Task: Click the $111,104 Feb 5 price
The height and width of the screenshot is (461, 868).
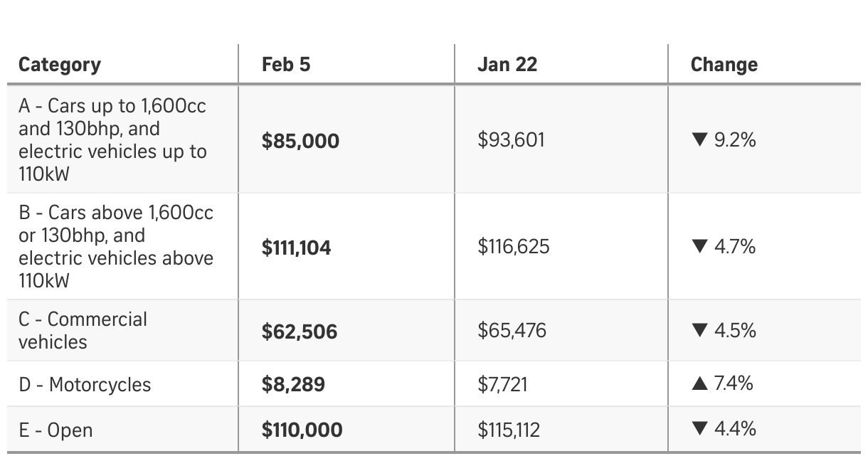Action: click(x=296, y=248)
